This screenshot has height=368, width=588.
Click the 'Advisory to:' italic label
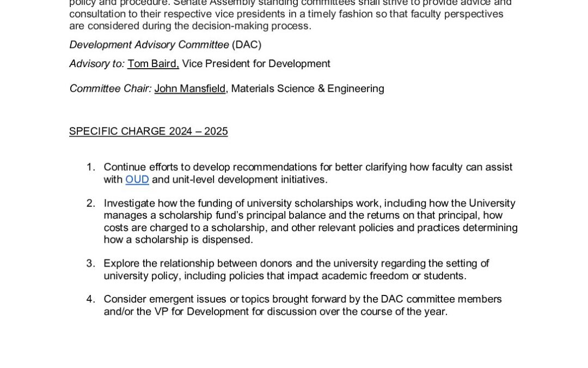[97, 64]
